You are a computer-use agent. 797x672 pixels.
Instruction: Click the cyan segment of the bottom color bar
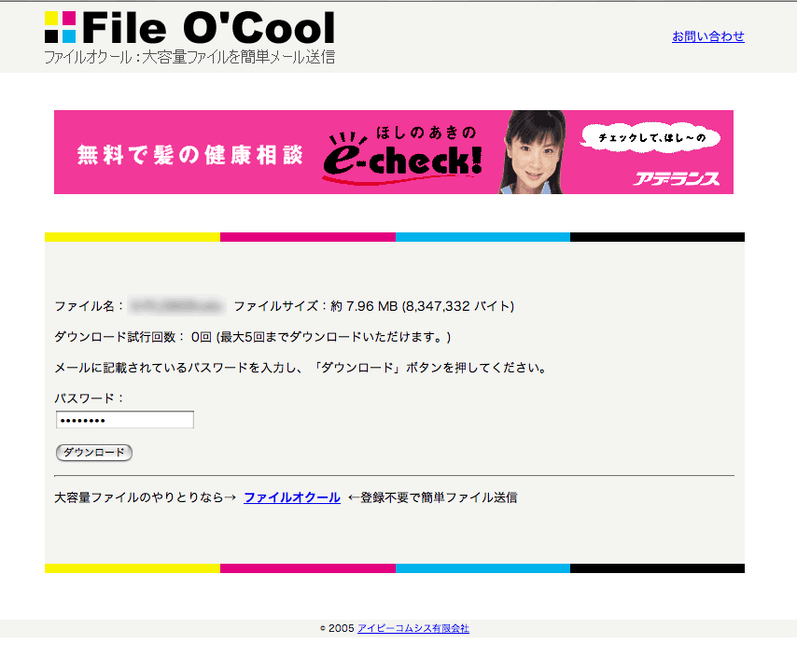[x=482, y=568]
